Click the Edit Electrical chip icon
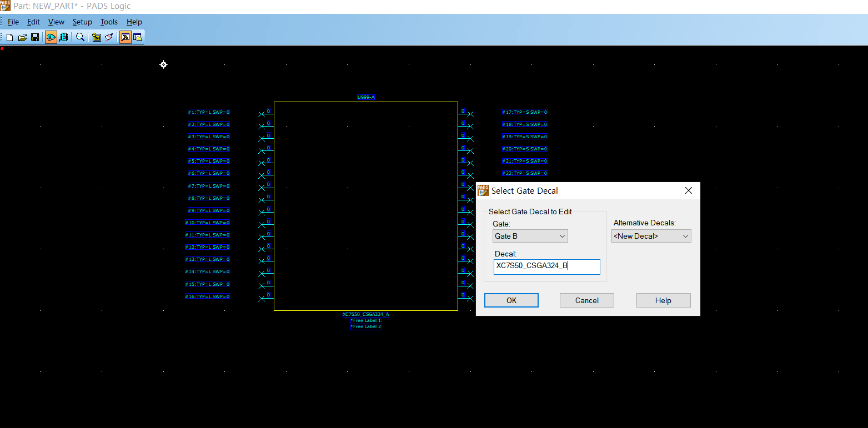Screen dimensions: 868x428 tap(64, 37)
